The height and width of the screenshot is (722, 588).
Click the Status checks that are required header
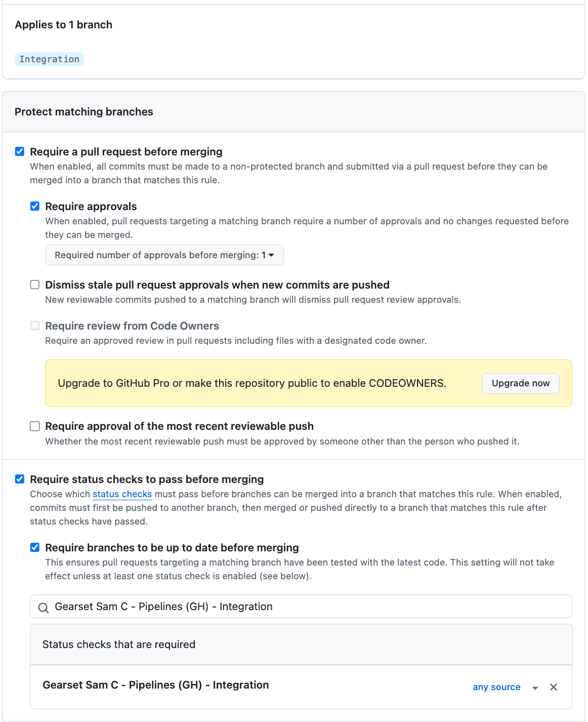click(x=119, y=645)
